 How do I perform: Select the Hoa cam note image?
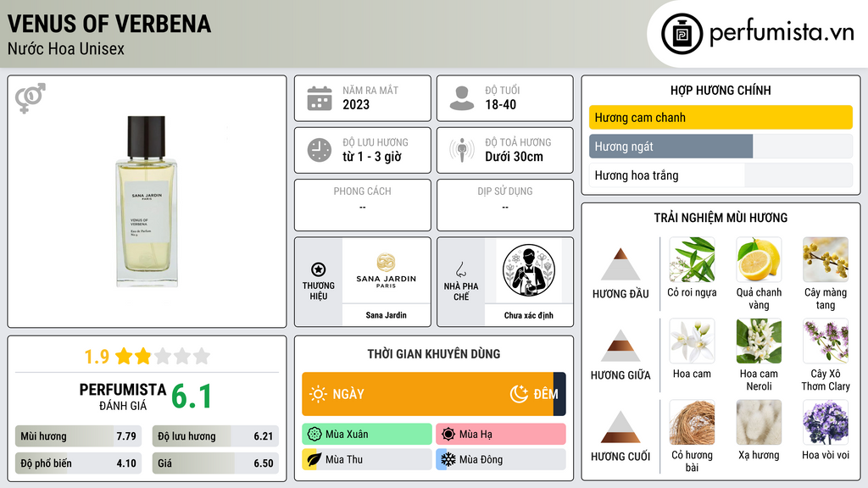tap(692, 341)
